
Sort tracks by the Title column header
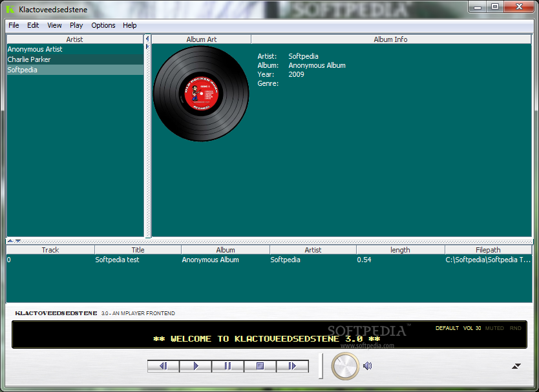coord(138,250)
